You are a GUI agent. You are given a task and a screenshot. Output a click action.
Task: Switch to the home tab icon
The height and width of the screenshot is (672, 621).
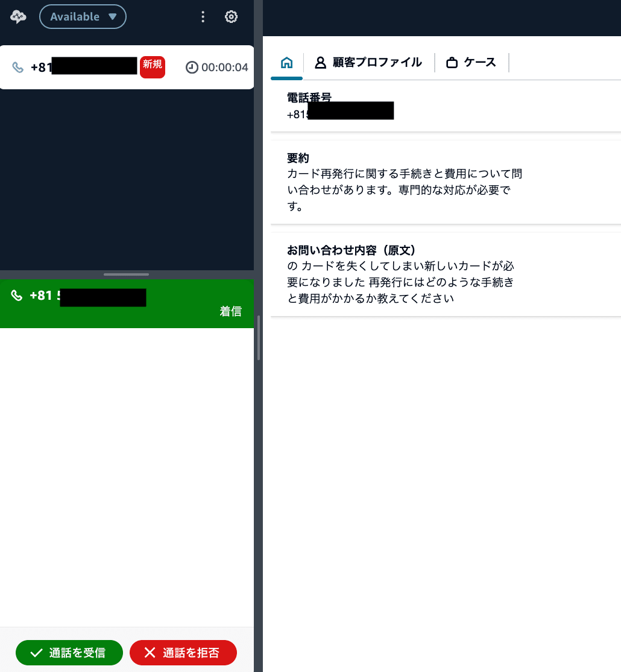pyautogui.click(x=286, y=63)
